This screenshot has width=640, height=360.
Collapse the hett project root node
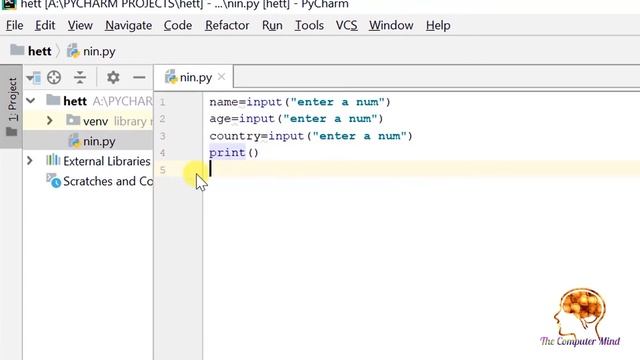(x=31, y=100)
